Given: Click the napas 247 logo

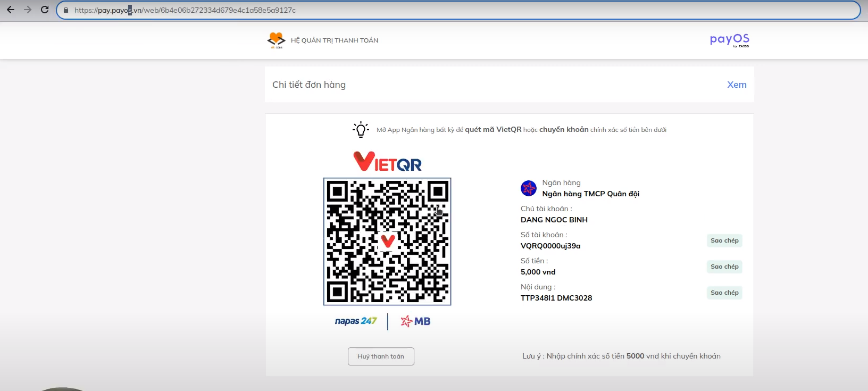Looking at the screenshot, I should [x=355, y=321].
